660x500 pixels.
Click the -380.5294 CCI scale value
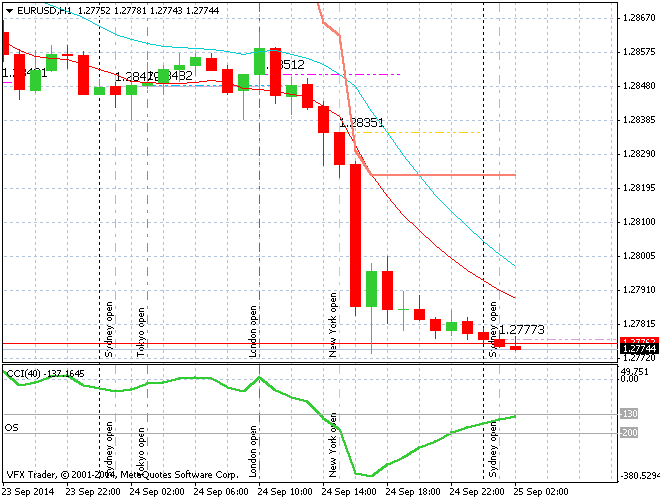point(639,476)
